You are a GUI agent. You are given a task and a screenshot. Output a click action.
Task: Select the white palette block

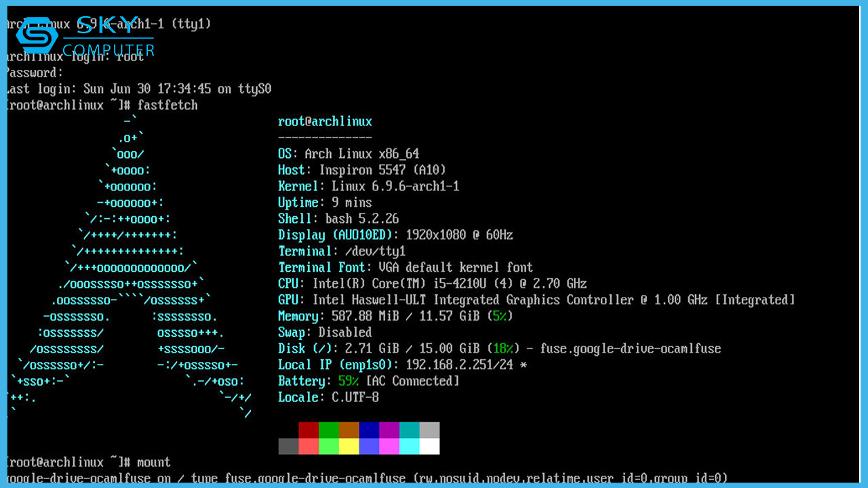pos(429,447)
